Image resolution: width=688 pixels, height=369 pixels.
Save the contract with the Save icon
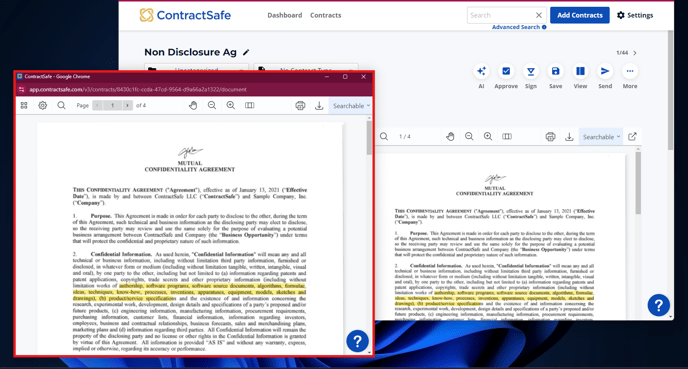555,71
